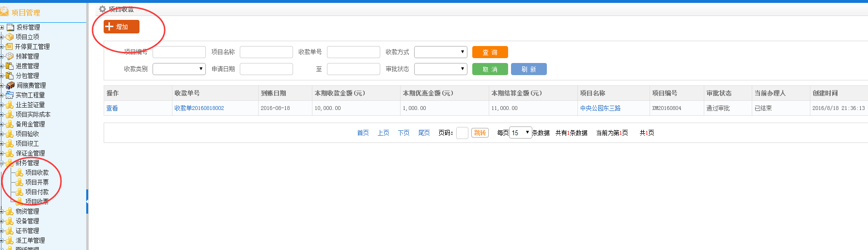Click the 项目开票 folder icon

(19, 182)
